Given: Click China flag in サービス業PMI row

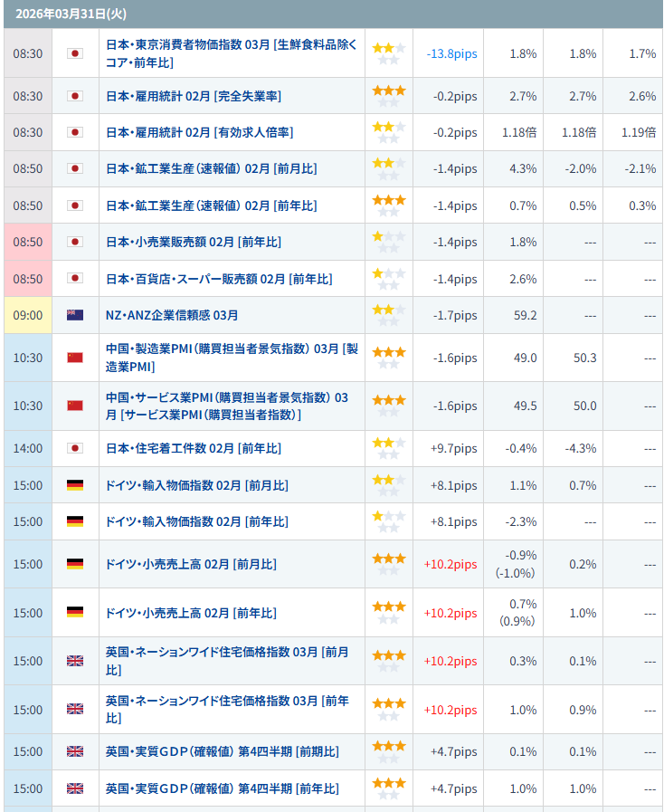Looking at the screenshot, I should pyautogui.click(x=75, y=406).
